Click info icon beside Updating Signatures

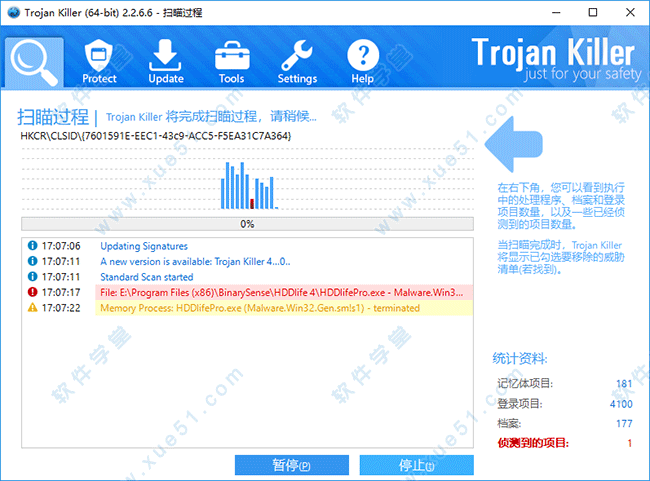click(x=32, y=245)
